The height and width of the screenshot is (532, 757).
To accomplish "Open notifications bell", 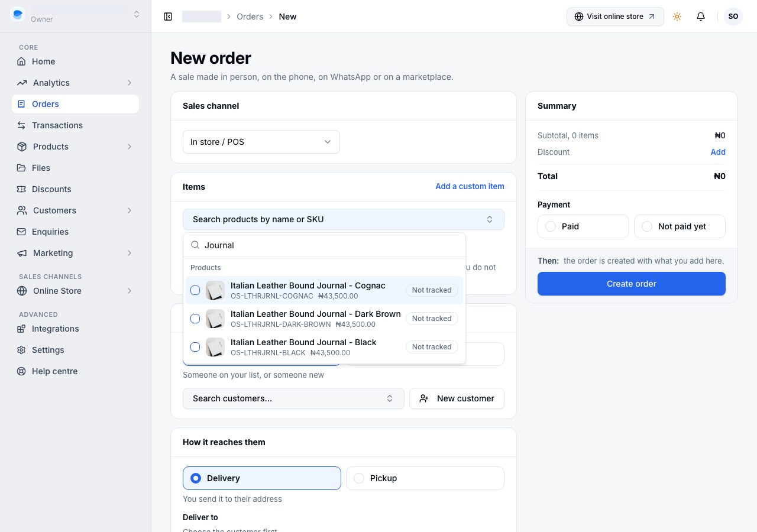I will point(701,17).
